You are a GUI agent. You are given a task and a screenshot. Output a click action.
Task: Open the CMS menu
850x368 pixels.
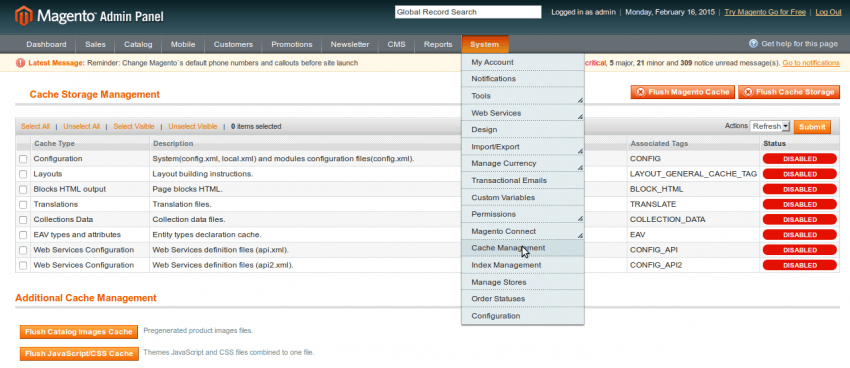click(396, 44)
